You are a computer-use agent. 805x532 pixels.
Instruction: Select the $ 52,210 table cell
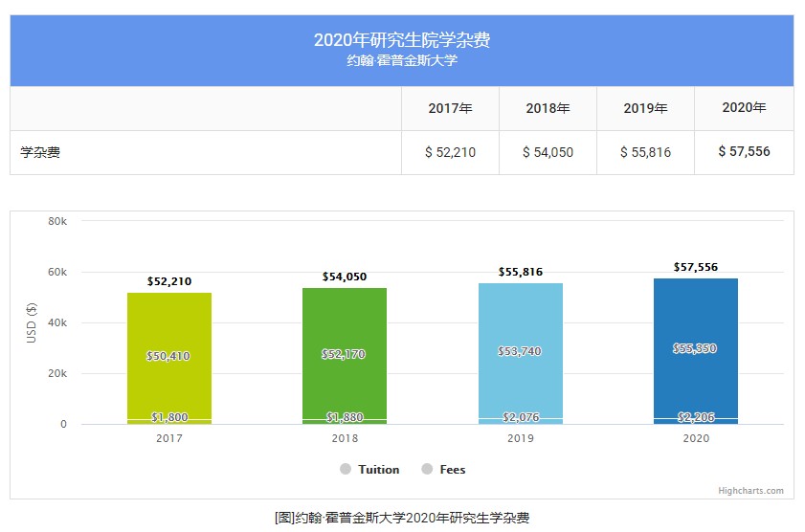450,152
